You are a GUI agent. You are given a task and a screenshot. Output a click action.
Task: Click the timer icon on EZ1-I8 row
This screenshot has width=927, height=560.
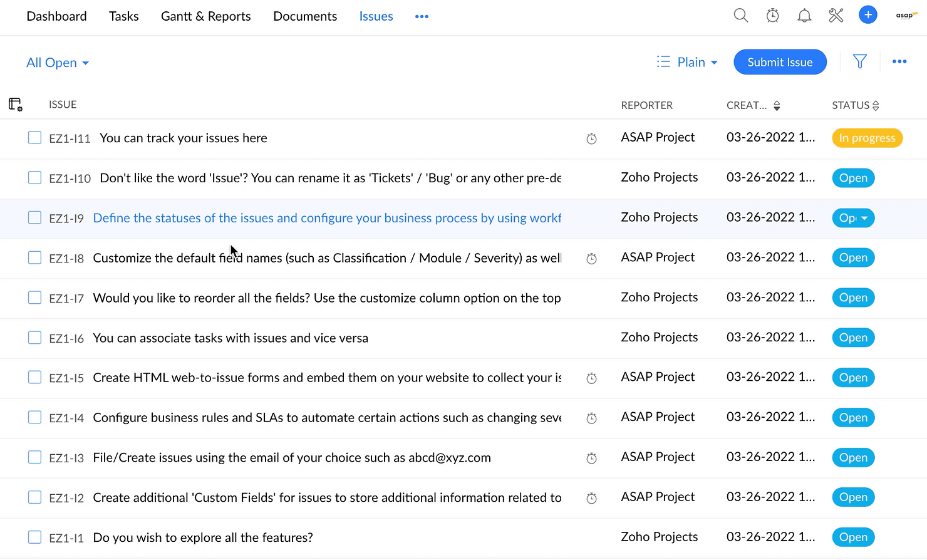point(591,258)
